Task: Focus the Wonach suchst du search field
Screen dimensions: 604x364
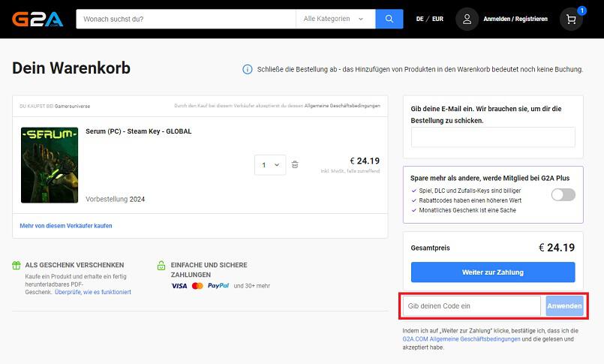Action: [186, 19]
